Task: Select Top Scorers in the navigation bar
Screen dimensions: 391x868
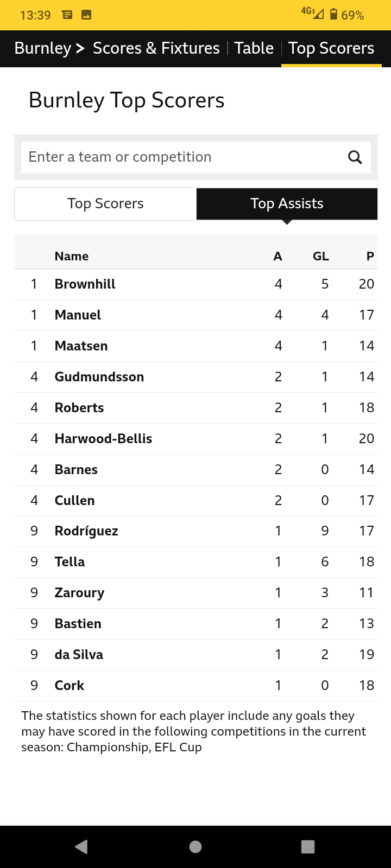Action: point(331,48)
